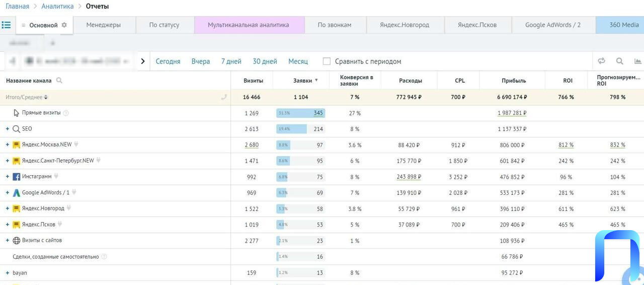The height and width of the screenshot is (285, 644).
Task: Switch to the Менеджеры tab
Action: 104,25
